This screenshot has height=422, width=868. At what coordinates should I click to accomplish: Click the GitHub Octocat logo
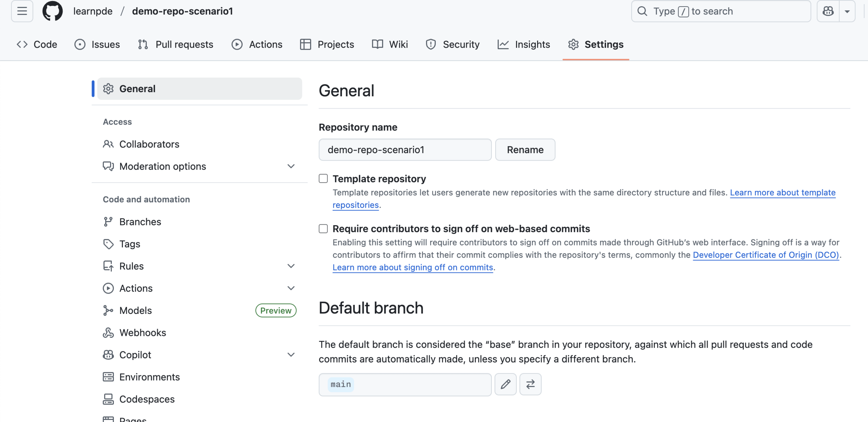click(52, 11)
